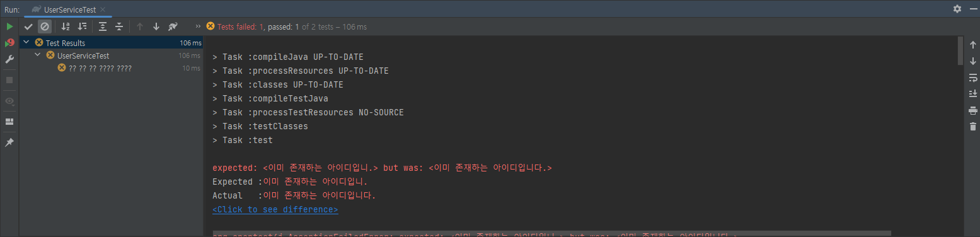Open Click to see difference link
This screenshot has width=980, height=237.
tap(275, 209)
